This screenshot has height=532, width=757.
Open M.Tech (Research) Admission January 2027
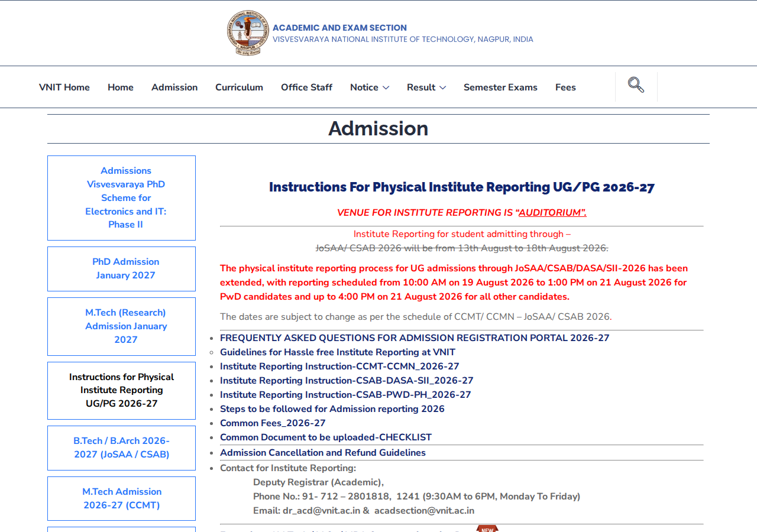(x=121, y=326)
